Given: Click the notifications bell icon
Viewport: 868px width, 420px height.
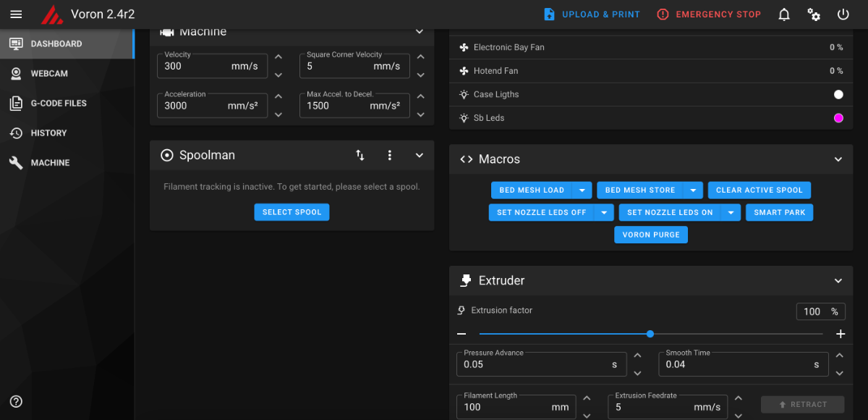Looking at the screenshot, I should coord(784,14).
